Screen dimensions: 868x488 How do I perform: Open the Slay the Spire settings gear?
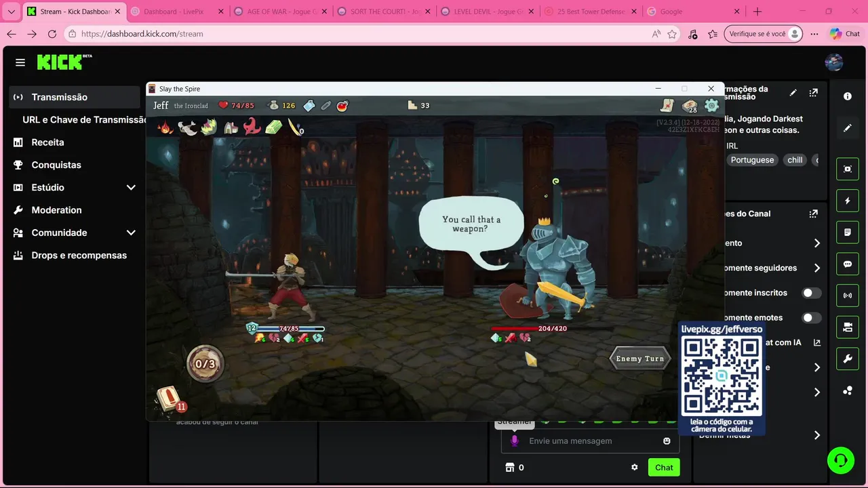coord(711,105)
